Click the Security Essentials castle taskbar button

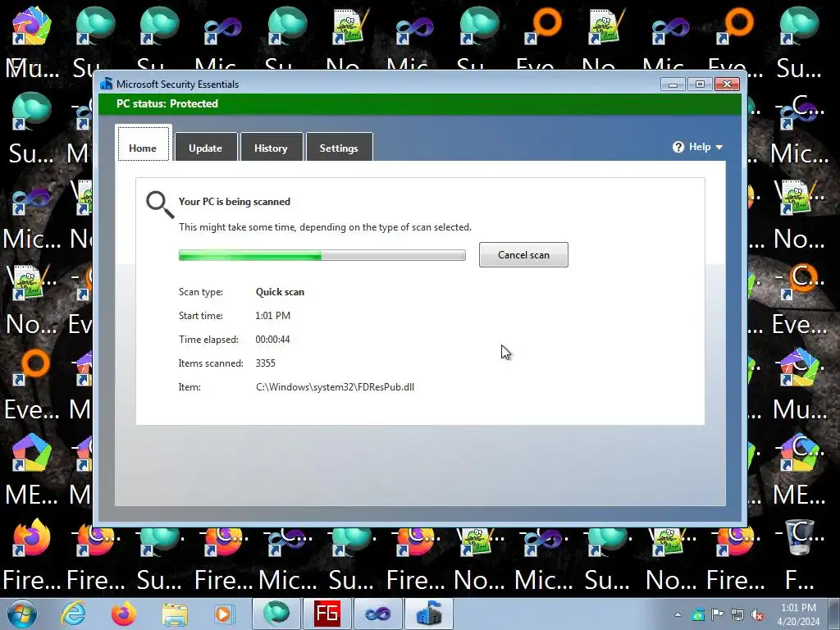coord(428,614)
